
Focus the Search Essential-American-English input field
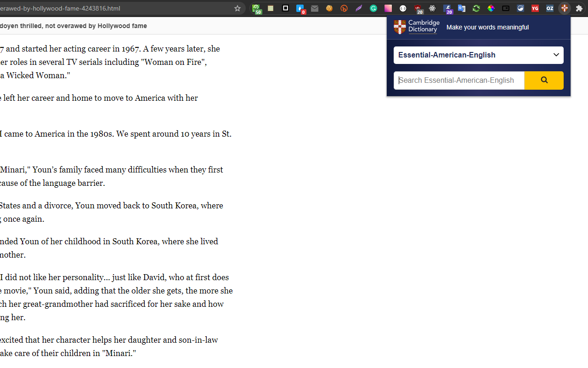(459, 80)
